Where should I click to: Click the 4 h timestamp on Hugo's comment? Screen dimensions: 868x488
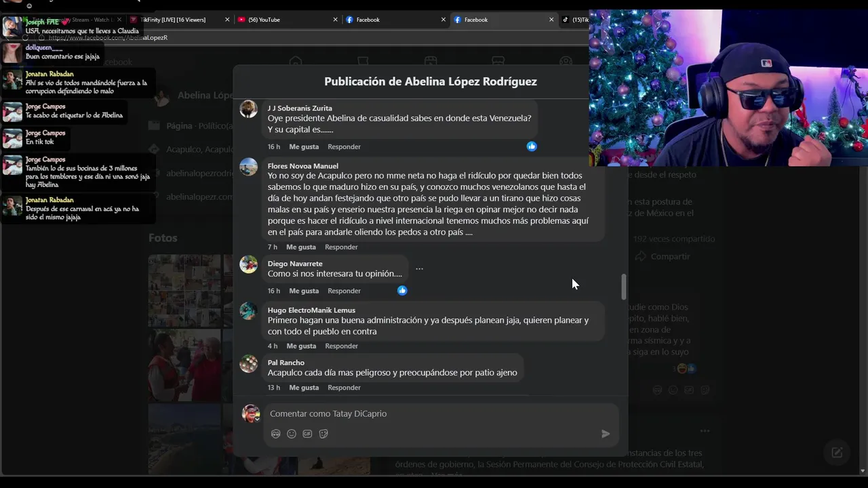[272, 346]
